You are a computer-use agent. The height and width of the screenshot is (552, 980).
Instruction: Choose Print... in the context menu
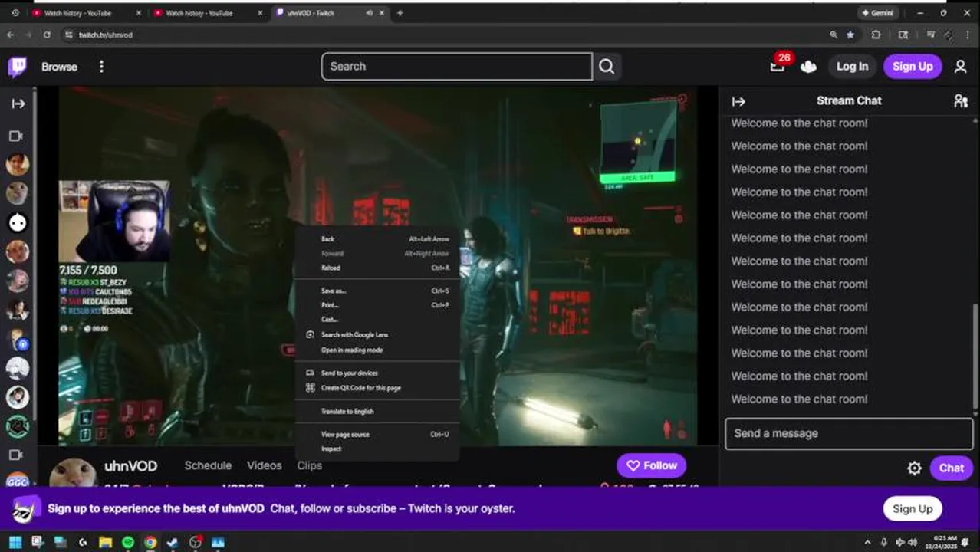[x=377, y=305]
